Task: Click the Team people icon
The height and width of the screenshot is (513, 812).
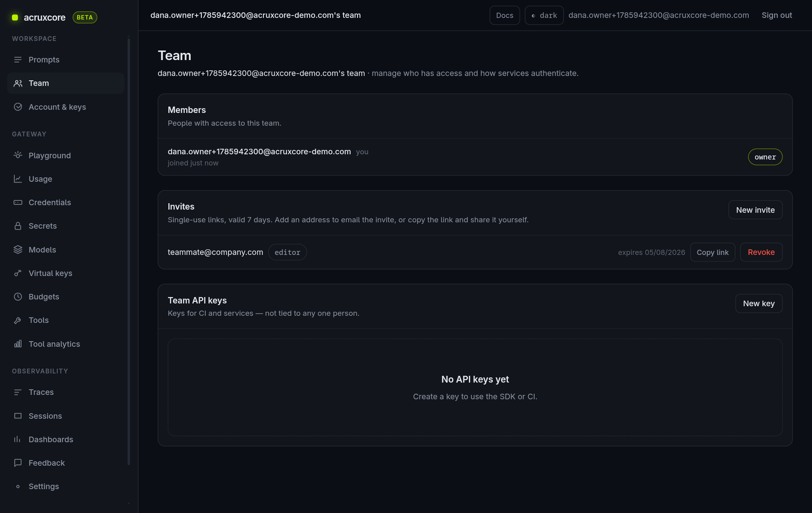Action: [18, 83]
